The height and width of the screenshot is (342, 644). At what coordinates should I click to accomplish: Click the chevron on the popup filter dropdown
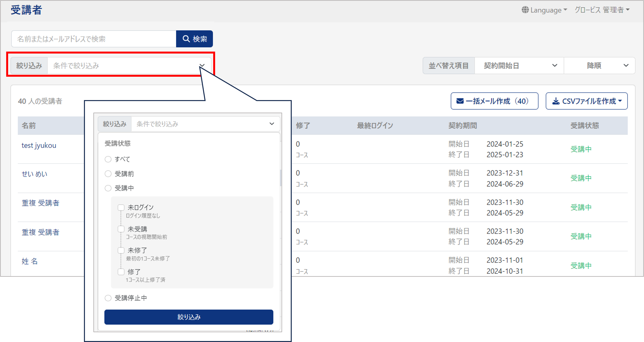(x=272, y=124)
